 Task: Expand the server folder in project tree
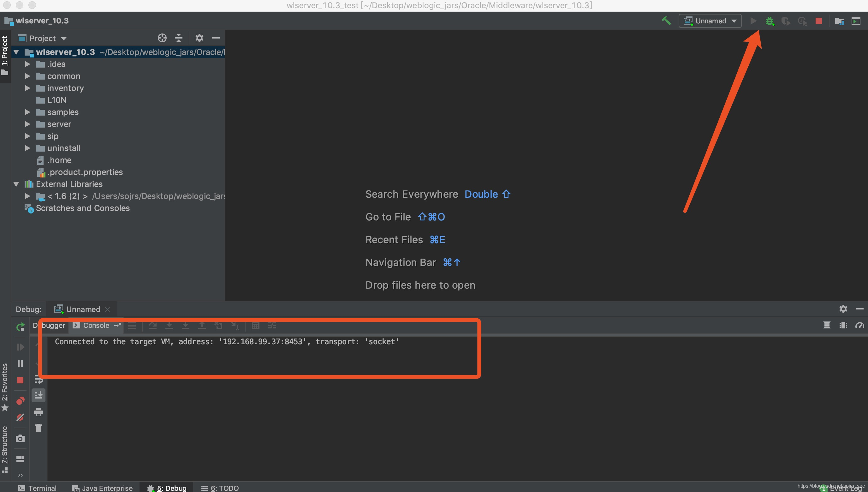[x=28, y=124]
